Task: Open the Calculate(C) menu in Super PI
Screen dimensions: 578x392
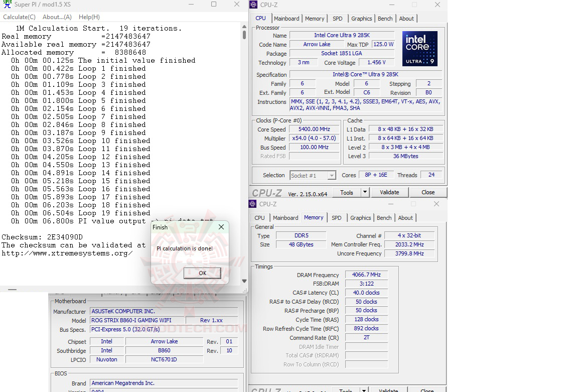Action: [19, 17]
